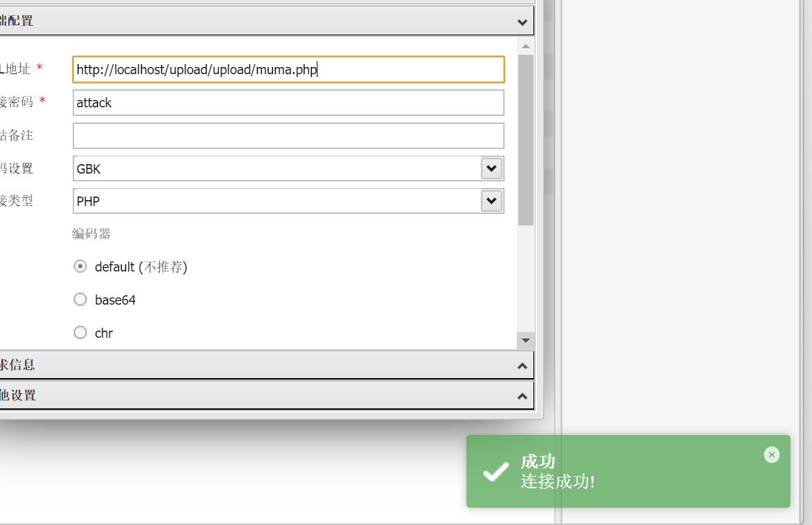
Task: Click the empty site note field
Action: click(288, 135)
